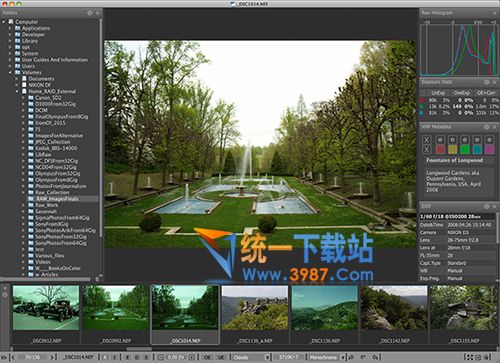Toggle the S shadow boost button
Screen dimensions: 500x363
[x=146, y=357]
